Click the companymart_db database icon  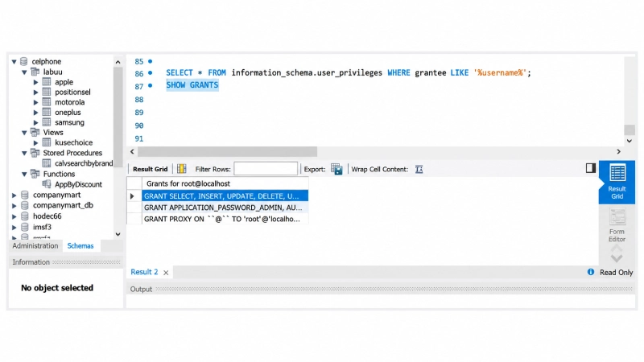pos(25,205)
